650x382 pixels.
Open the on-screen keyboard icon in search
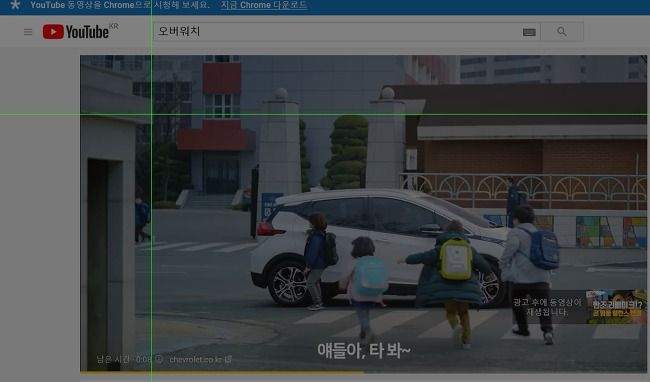pos(529,32)
